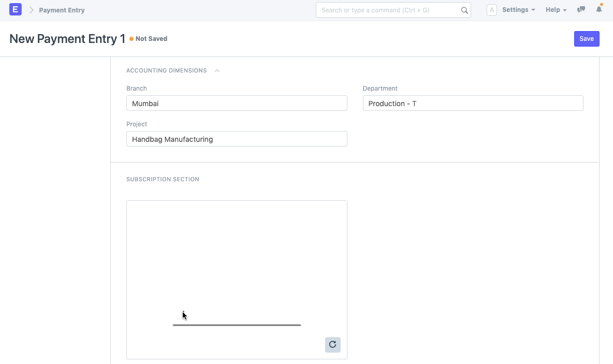Open the Settings dropdown menu
Viewport: 613px width, 364px height.
click(x=518, y=10)
